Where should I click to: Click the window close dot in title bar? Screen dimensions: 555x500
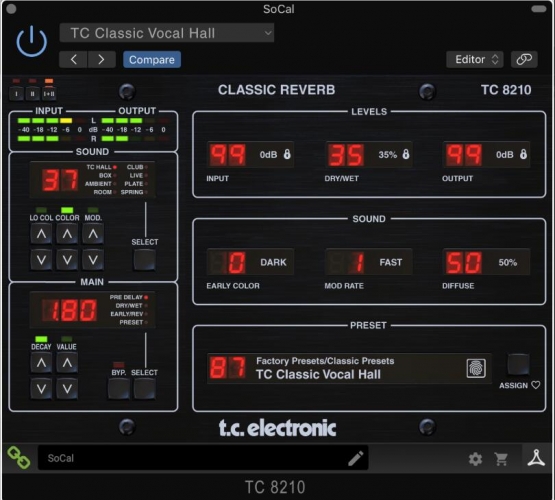[x=11, y=9]
